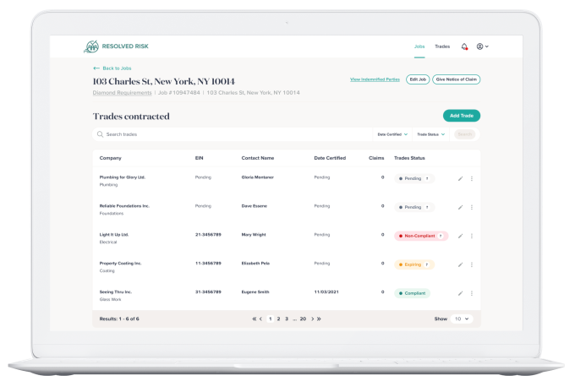Open more options for Reliable Foundations

click(x=472, y=207)
